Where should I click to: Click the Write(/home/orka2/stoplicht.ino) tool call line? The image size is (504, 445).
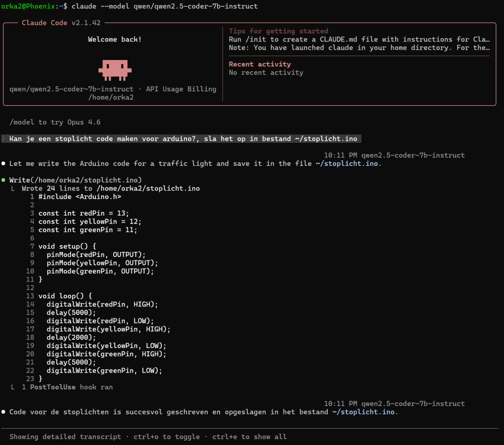(x=75, y=180)
